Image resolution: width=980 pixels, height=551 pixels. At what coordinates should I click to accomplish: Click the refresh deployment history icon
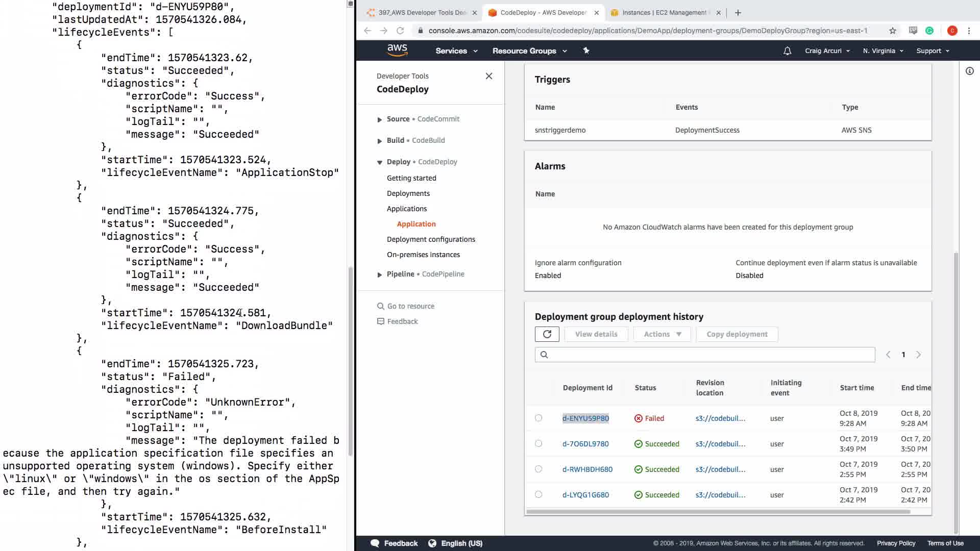pos(547,334)
